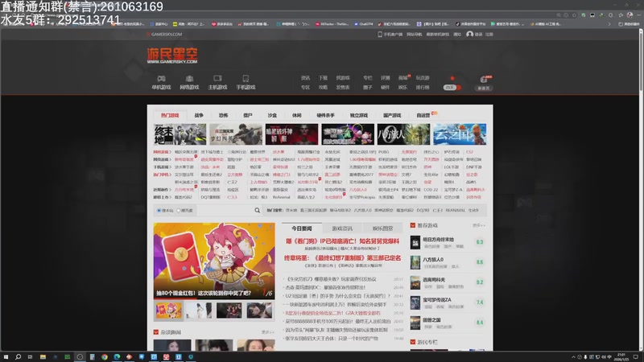Click the user avatar icon beside 登录
This screenshot has height=362, width=644.
[469, 35]
